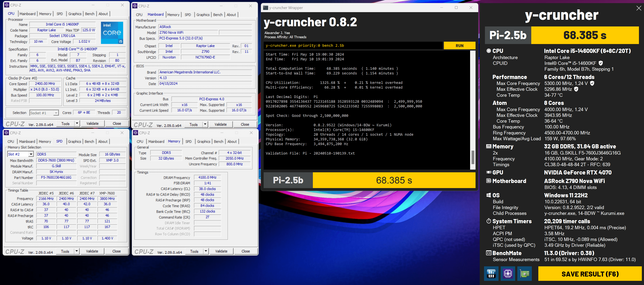Close the BenchMate result panel with X

tap(639, 8)
